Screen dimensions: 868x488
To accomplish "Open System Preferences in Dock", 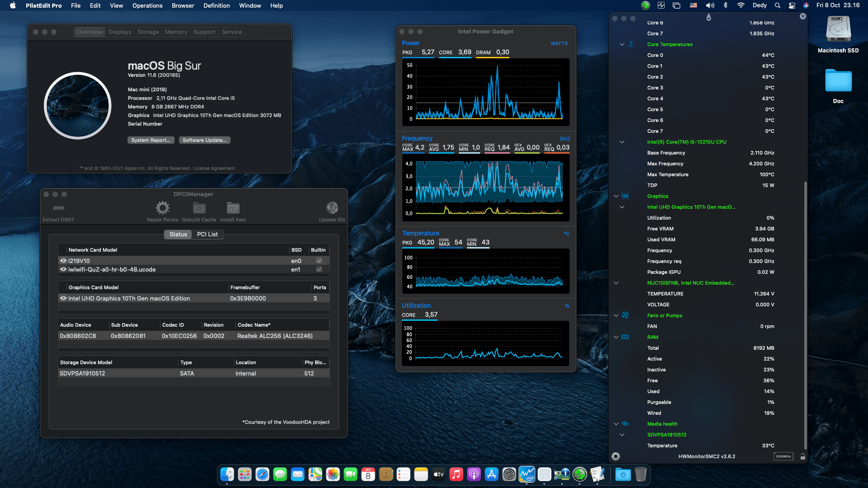I will [509, 474].
